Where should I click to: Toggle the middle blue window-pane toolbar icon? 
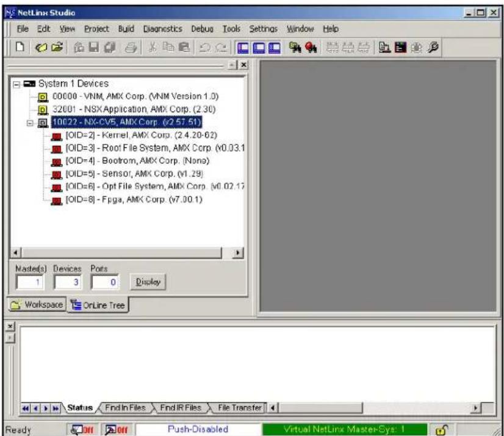pyautogui.click(x=259, y=48)
